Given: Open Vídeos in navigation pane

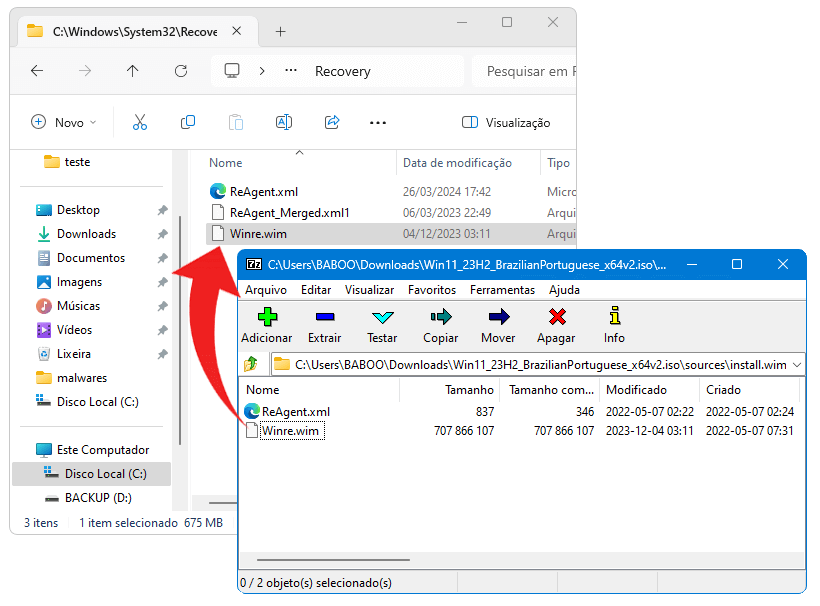Looking at the screenshot, I should point(74,330).
